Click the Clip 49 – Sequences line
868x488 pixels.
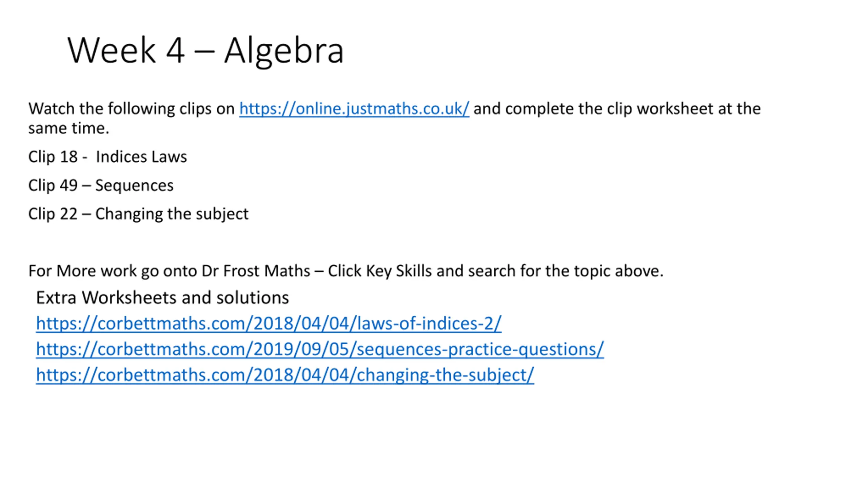coord(101,186)
